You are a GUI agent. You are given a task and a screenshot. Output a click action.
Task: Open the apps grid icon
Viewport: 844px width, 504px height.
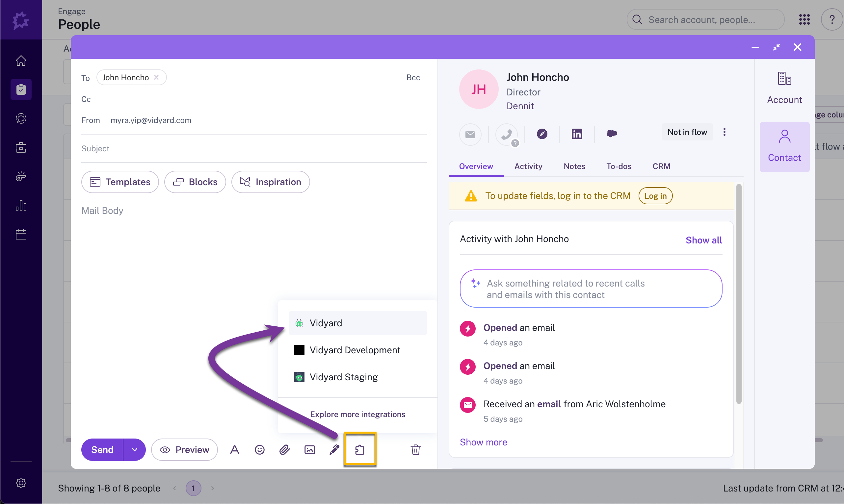coord(804,20)
